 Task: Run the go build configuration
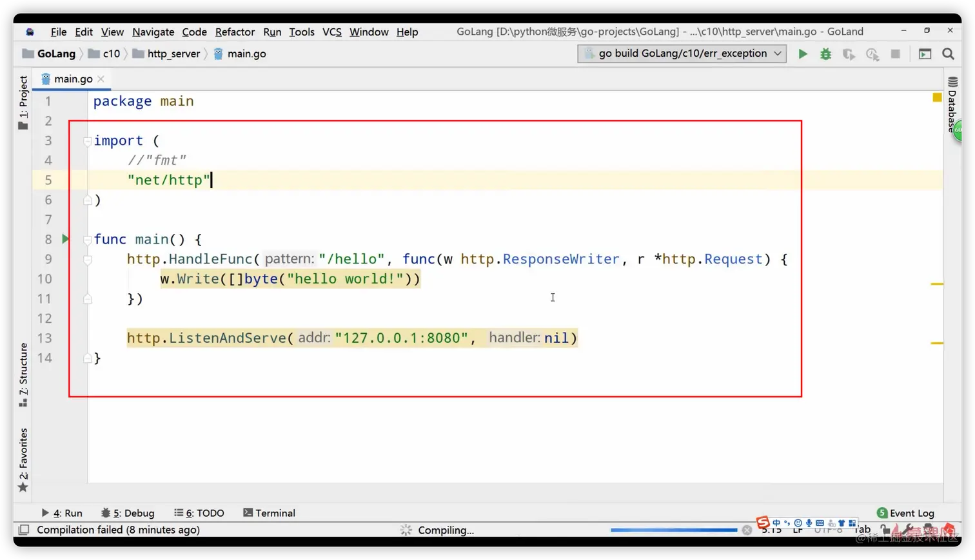[x=803, y=54]
